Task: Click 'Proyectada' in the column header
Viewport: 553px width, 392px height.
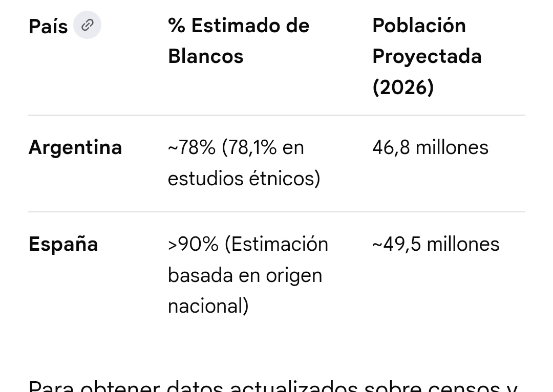Action: coord(427,56)
